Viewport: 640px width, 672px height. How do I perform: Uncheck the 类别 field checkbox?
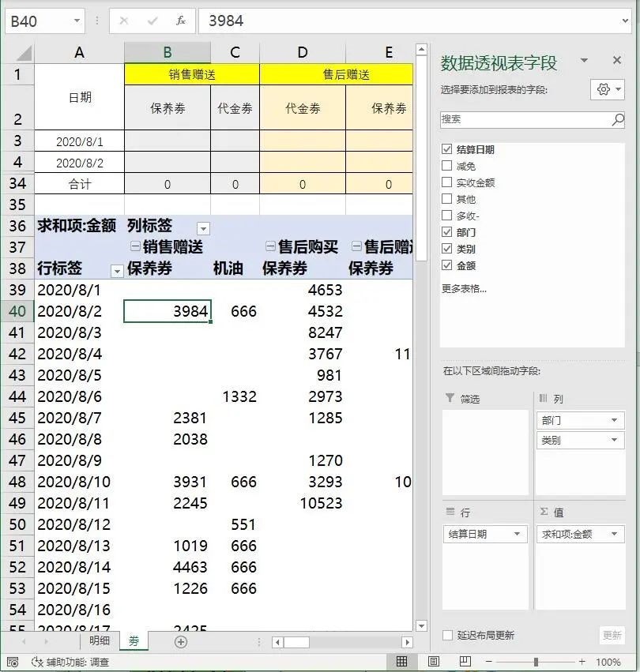pos(446,248)
